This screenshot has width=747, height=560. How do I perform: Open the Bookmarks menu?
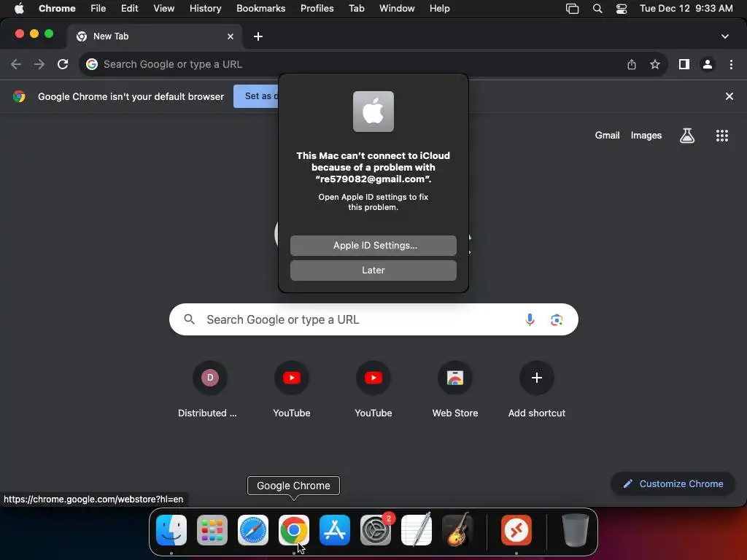pos(261,9)
